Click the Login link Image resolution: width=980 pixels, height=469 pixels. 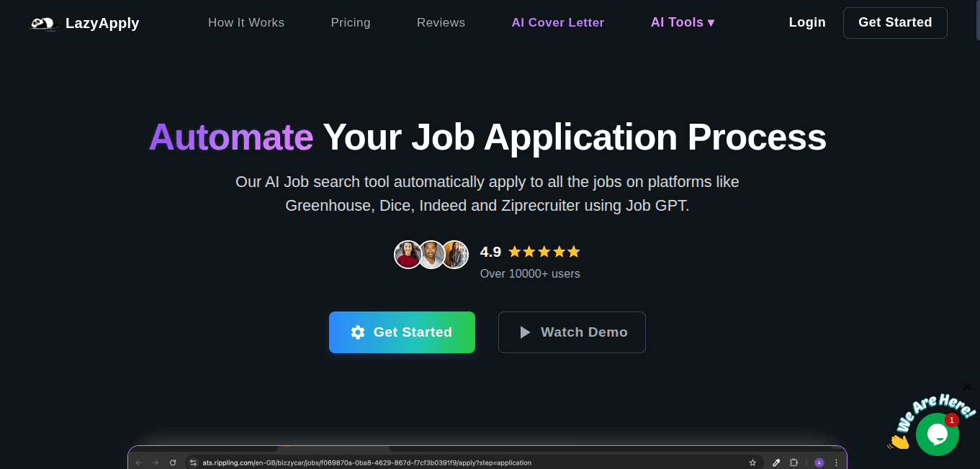(807, 22)
